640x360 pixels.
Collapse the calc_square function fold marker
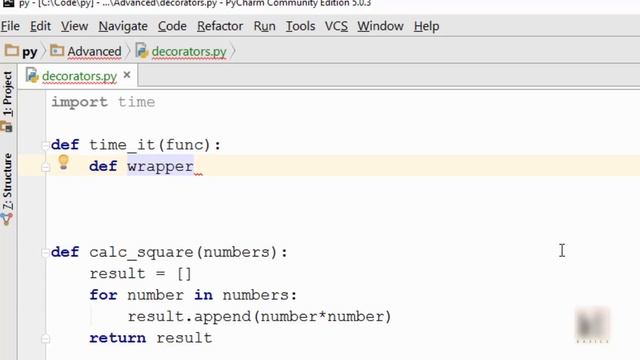[45, 252]
